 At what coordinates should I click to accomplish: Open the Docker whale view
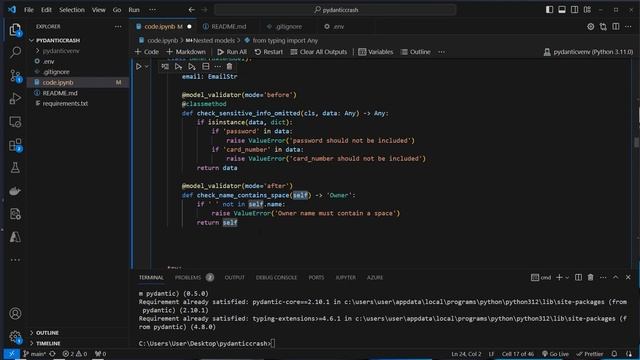[15, 191]
